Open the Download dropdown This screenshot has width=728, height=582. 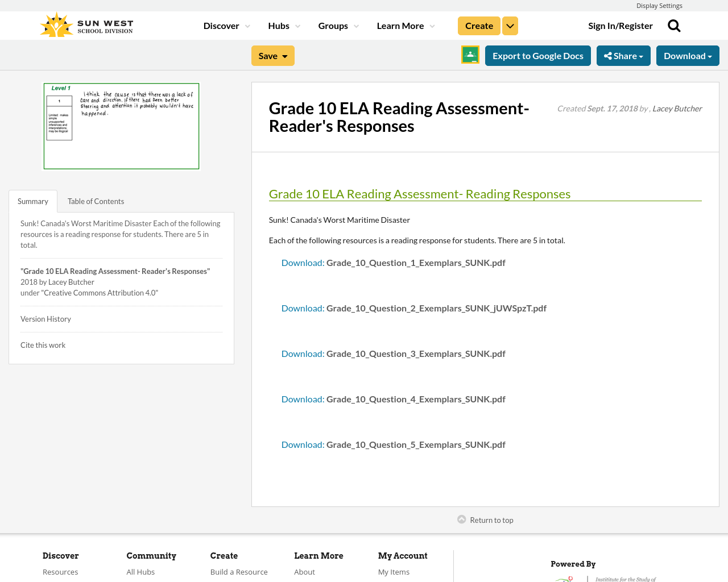(x=687, y=55)
